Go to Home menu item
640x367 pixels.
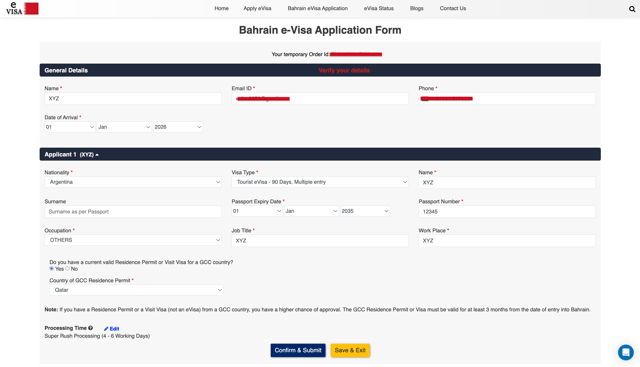(222, 8)
